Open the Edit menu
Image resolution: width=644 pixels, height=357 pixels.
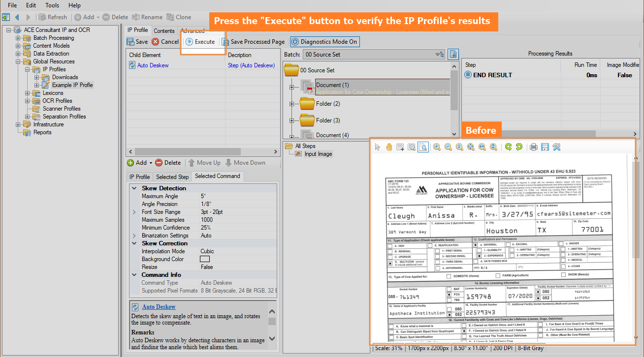click(31, 5)
